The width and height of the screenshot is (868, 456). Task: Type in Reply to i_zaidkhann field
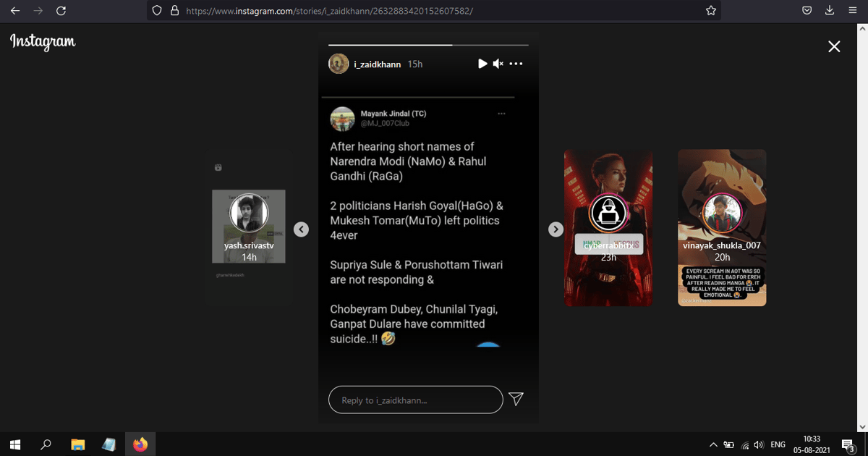point(415,400)
